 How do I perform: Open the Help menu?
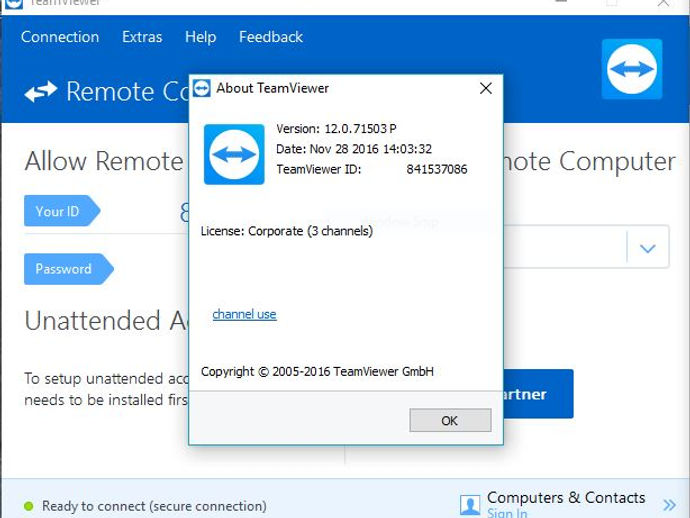click(200, 37)
